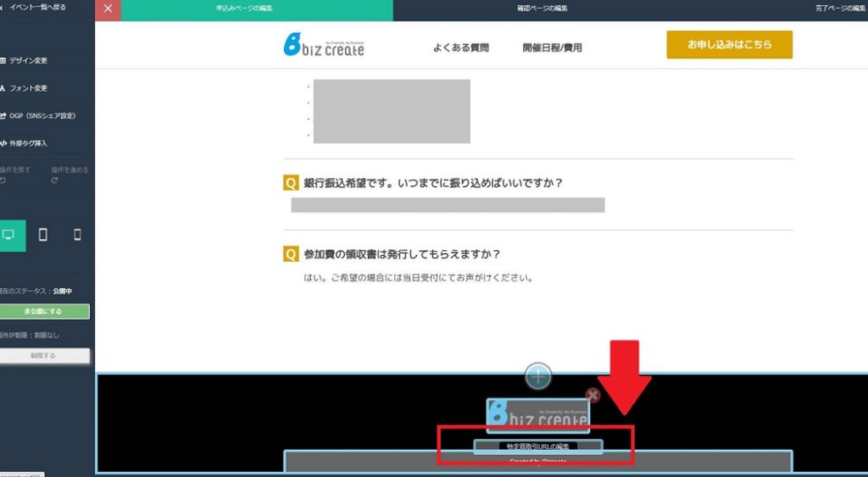Select the Q icon beside 参加費の領収書
The width and height of the screenshot is (868, 477).
tap(291, 254)
